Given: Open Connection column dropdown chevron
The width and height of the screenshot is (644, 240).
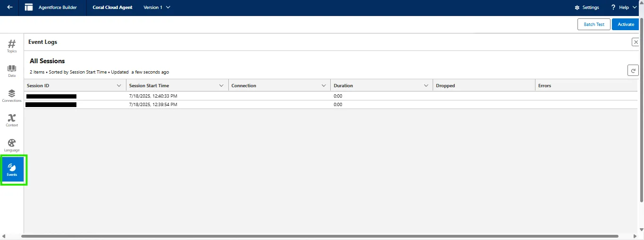Looking at the screenshot, I should click(x=324, y=86).
